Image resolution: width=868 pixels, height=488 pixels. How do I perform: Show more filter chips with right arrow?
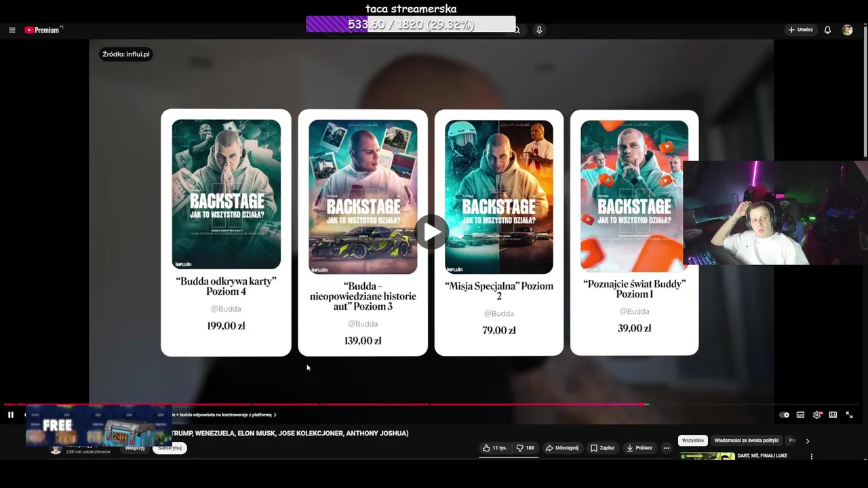[807, 441]
